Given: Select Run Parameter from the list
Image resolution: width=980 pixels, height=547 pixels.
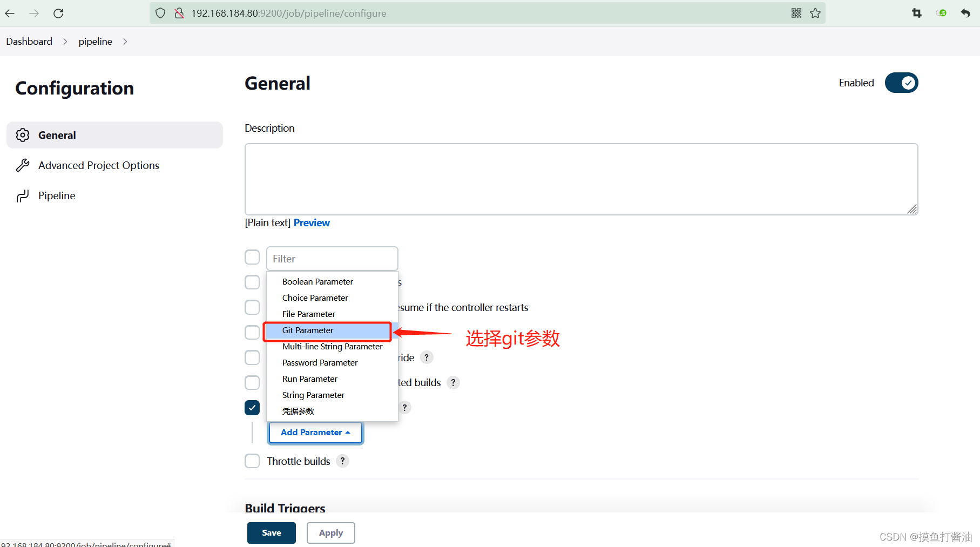Looking at the screenshot, I should (x=332, y=379).
